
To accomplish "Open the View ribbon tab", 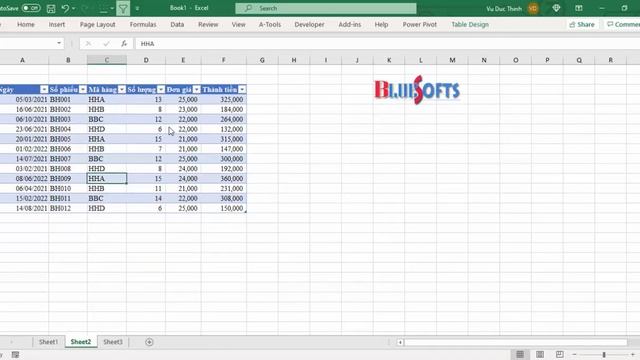I will [239, 24].
